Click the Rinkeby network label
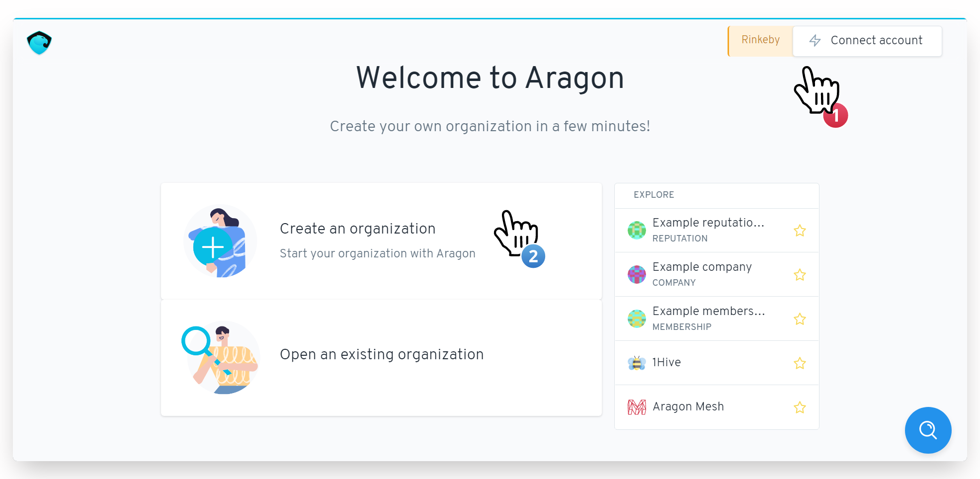This screenshot has height=479, width=980. click(x=760, y=41)
